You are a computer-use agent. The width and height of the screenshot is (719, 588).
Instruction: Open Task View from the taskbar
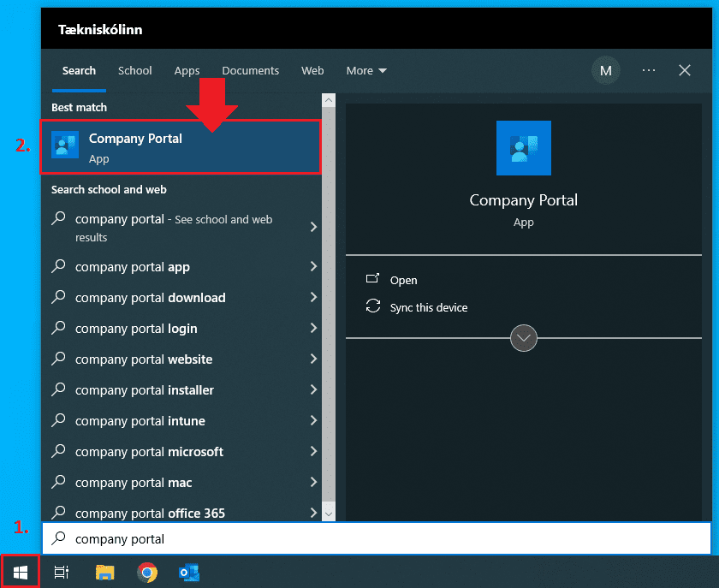click(x=62, y=573)
